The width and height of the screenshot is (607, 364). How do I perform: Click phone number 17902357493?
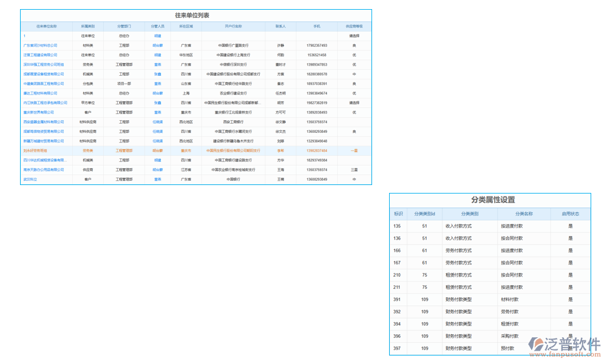[317, 45]
